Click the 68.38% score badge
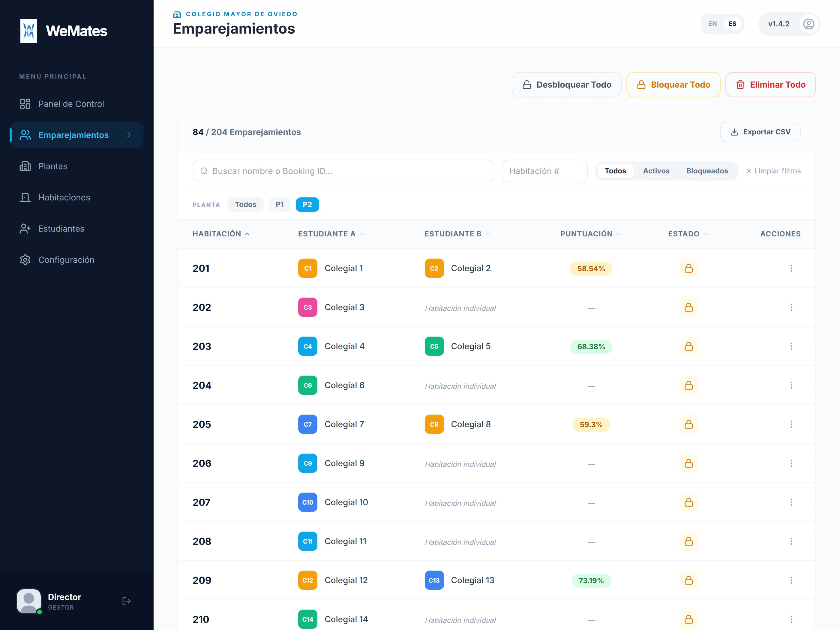This screenshot has width=840, height=630. [591, 347]
